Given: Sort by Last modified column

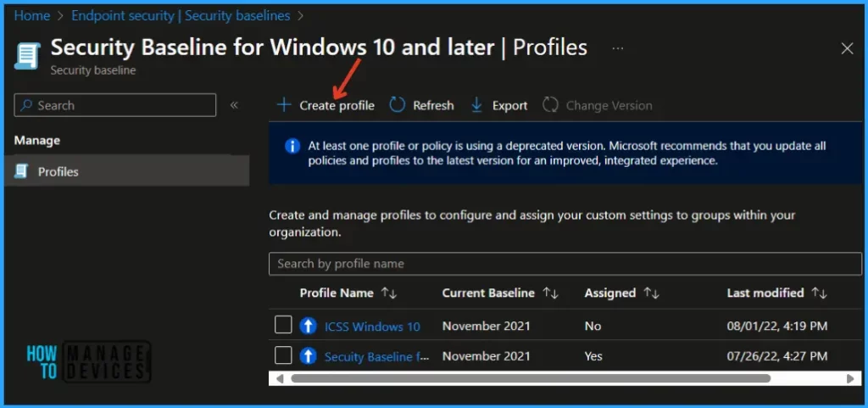Looking at the screenshot, I should [776, 293].
